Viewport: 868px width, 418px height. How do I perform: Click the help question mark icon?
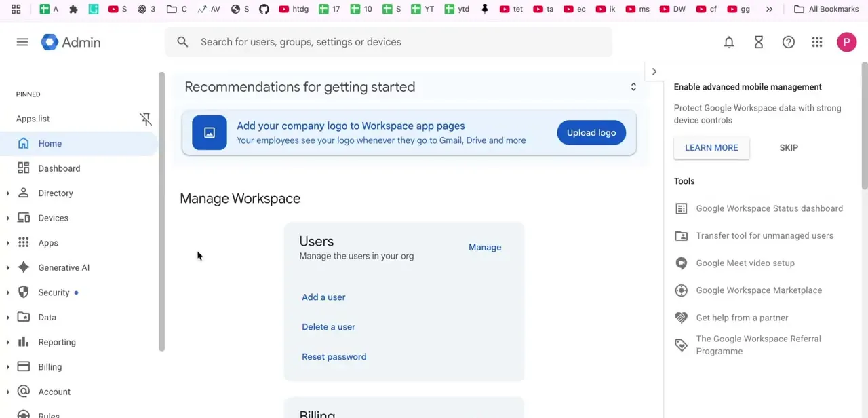tap(789, 42)
